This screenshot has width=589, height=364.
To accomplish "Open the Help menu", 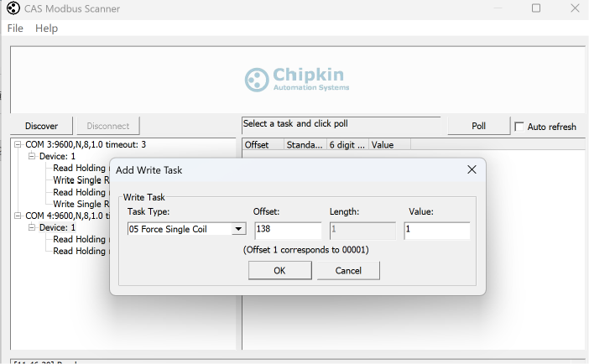I will 47,29.
